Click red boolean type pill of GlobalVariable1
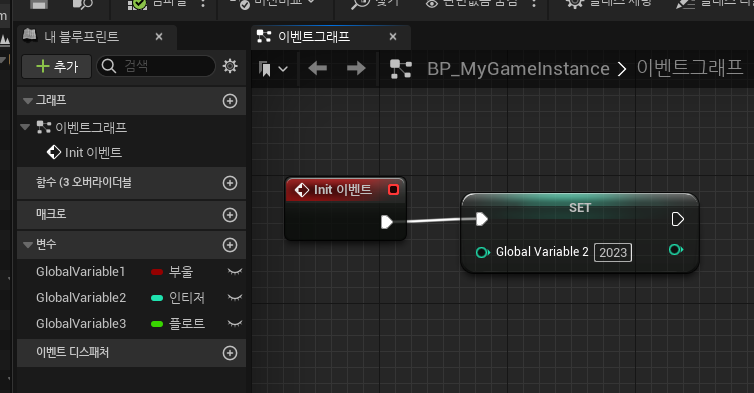Viewport: 754px width, 393px height. (157, 272)
